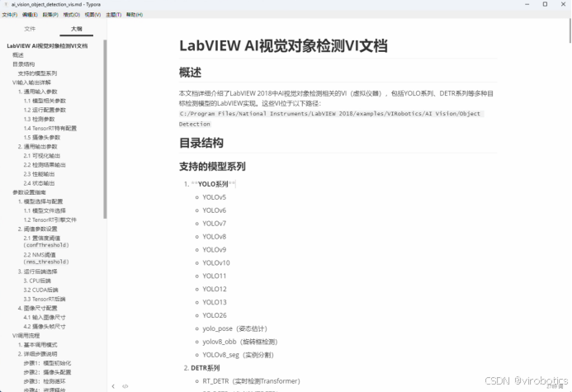Select outline item 1. 模型选择与配置

click(x=40, y=201)
